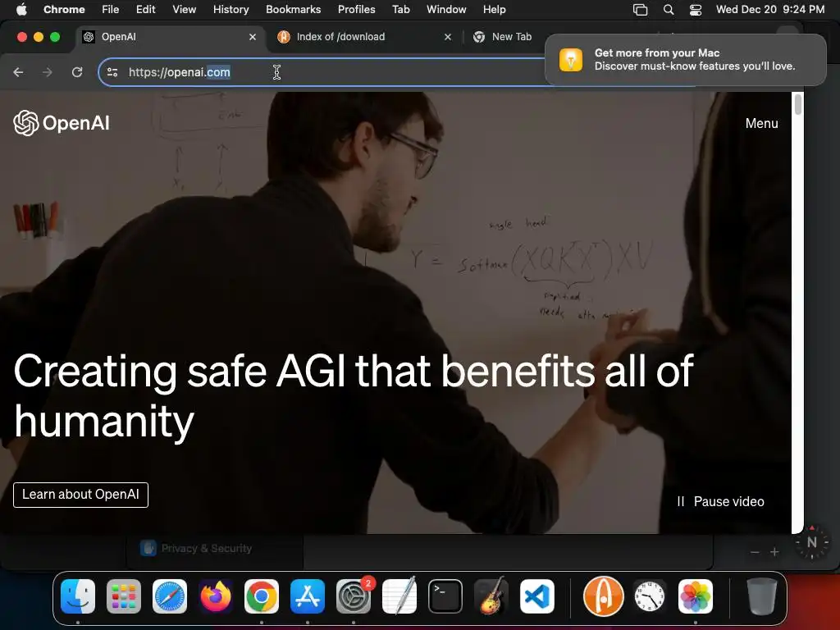Open the Get more from your Mac notification

pos(685,59)
